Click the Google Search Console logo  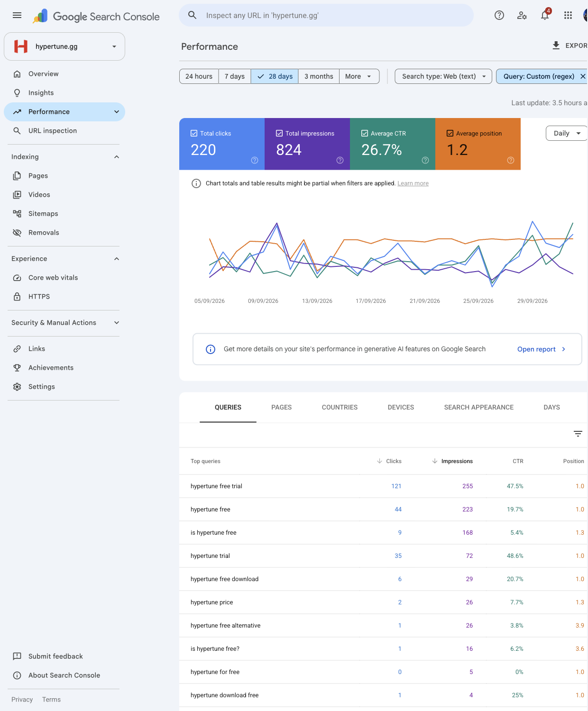(x=96, y=16)
